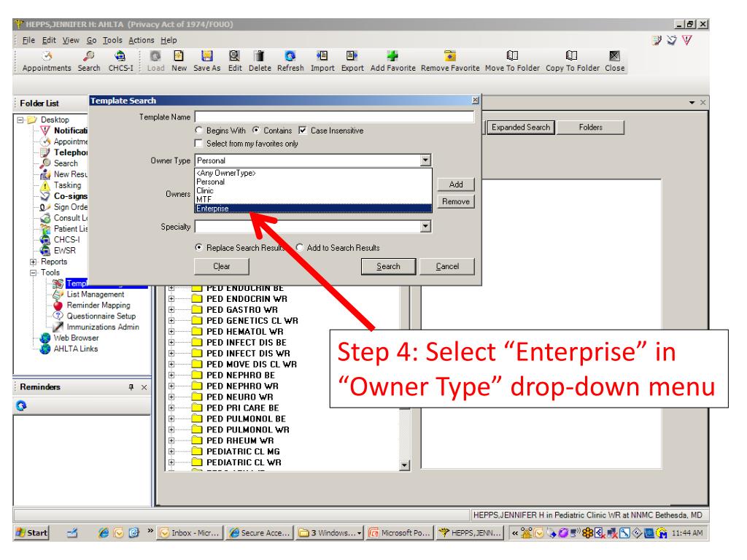The width and height of the screenshot is (747, 560).
Task: Click the Save As toolbar icon
Action: [x=206, y=61]
